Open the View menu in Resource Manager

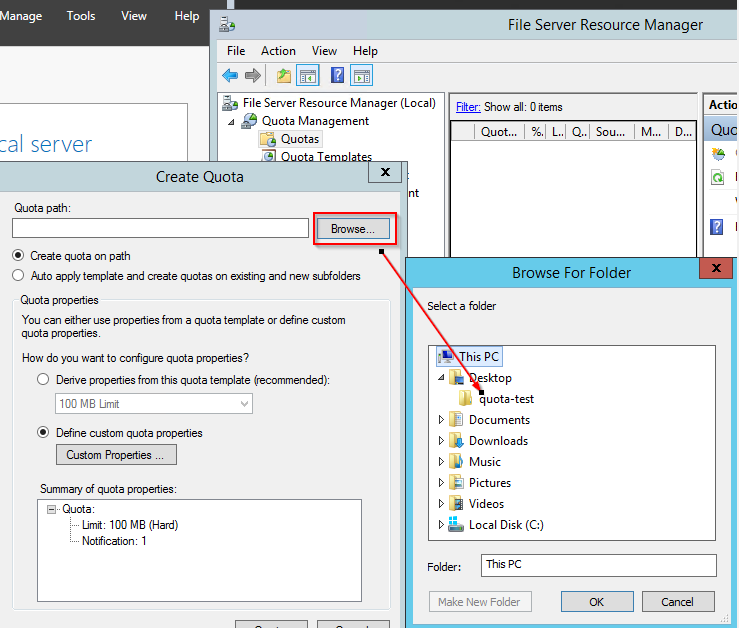[x=324, y=51]
